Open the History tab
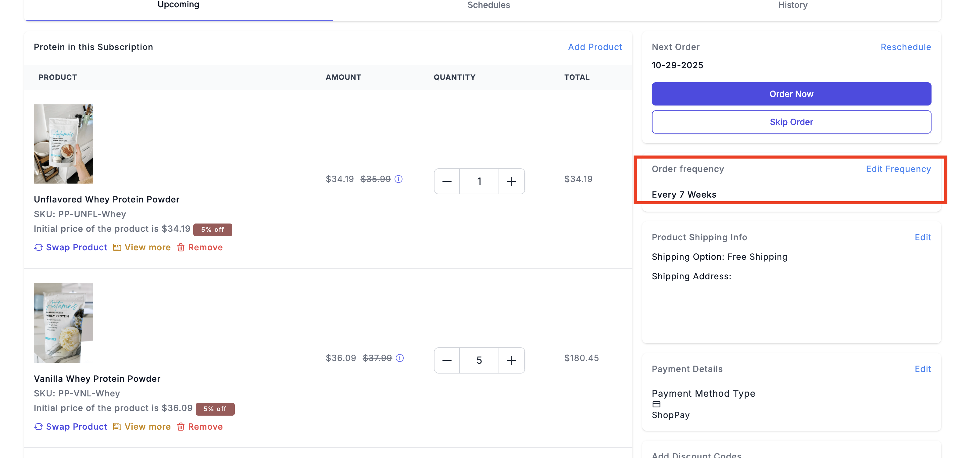Screen dimensions: 980x458 [792, 5]
